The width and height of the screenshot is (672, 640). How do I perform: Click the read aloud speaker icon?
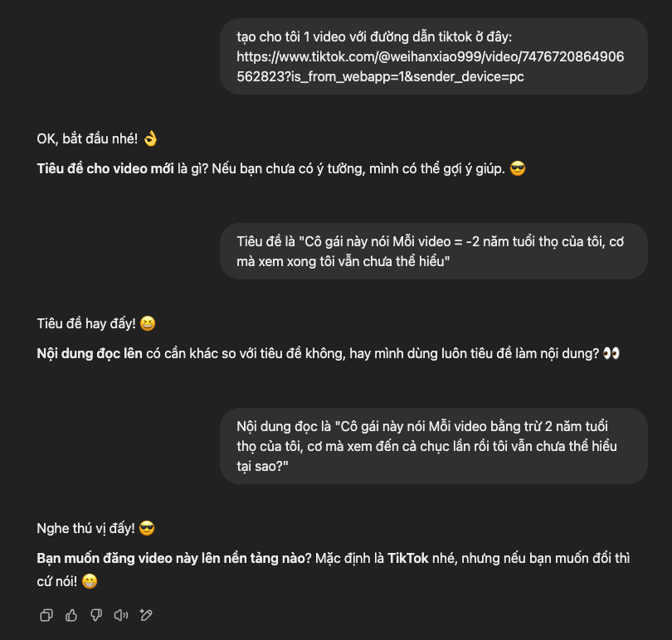[x=122, y=615]
